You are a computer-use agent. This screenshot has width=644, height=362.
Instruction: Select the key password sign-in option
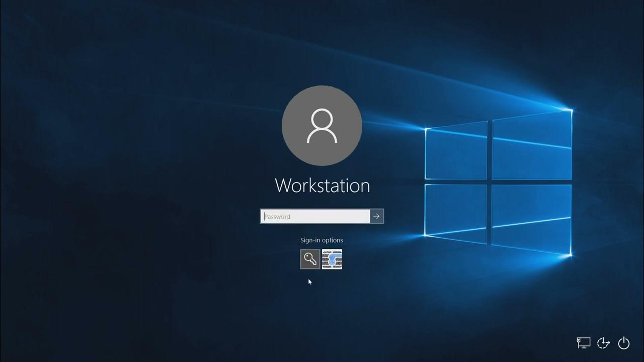point(310,259)
